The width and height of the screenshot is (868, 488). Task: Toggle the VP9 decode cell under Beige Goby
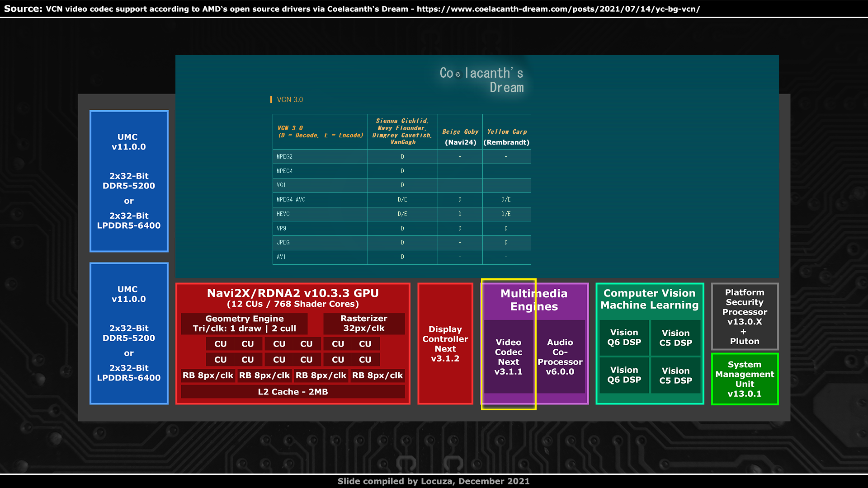point(460,228)
